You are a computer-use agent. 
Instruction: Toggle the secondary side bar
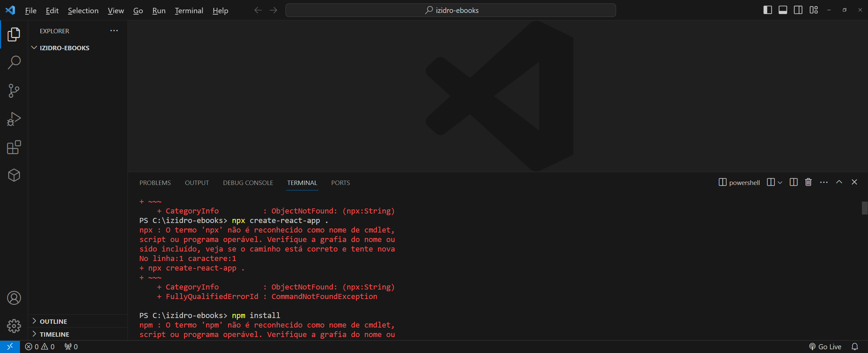point(798,10)
